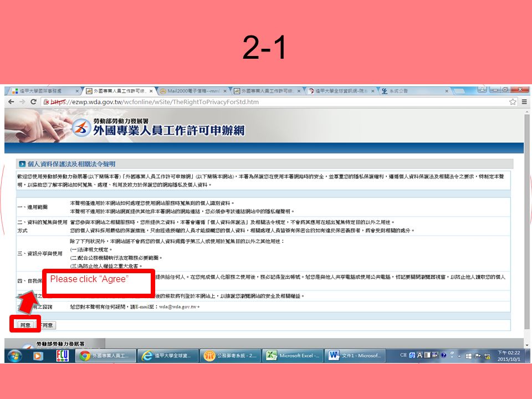Click the 同意 (Agree) button
This screenshot has height=399, width=532.
25,325
